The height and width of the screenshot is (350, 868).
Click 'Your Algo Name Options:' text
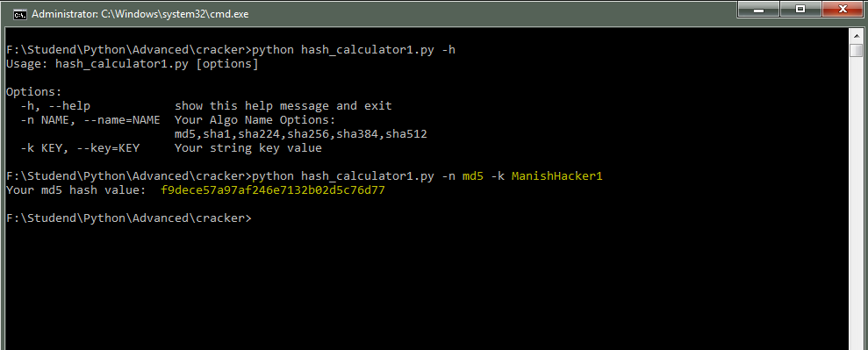(255, 120)
